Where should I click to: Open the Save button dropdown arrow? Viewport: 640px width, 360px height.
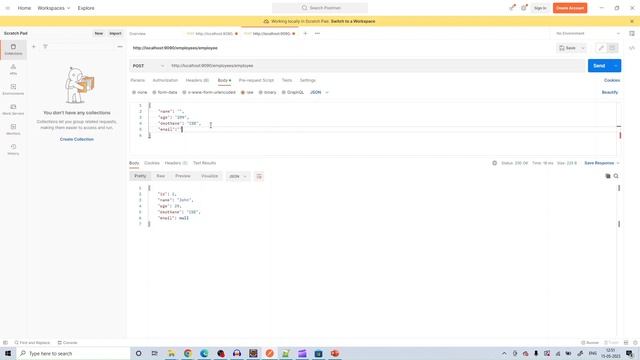coord(583,48)
